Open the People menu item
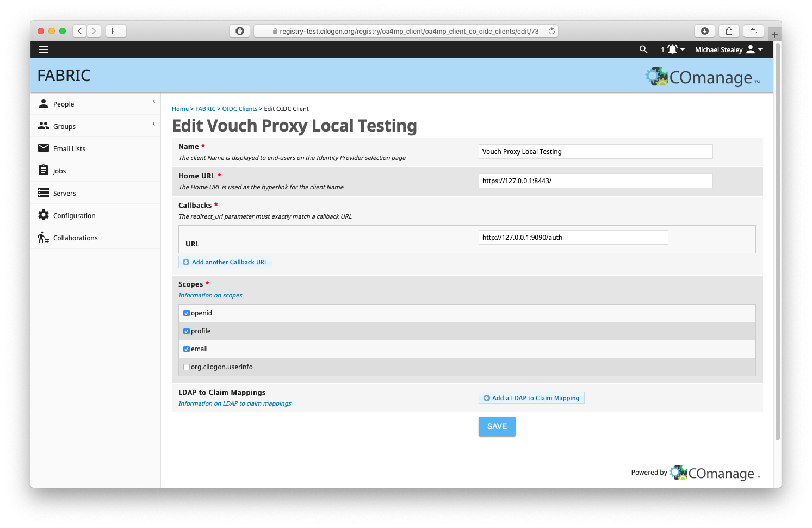The image size is (812, 528). 96,104
